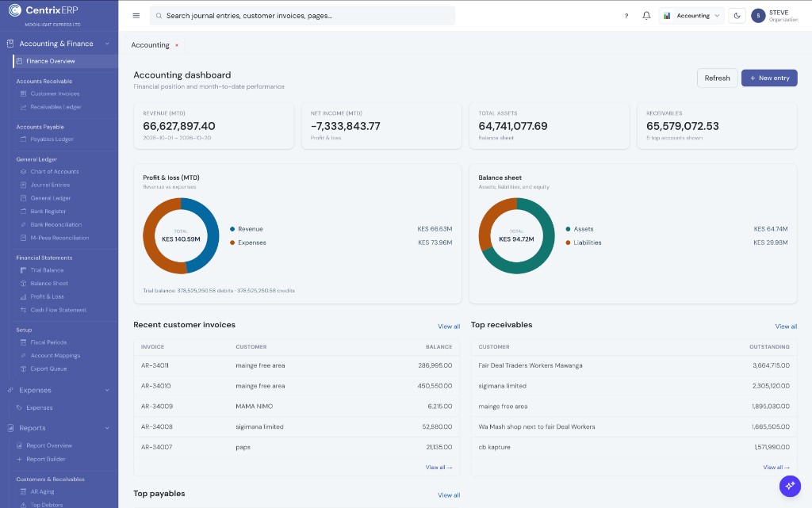Screen dimensions: 812x508
Task: Open the notifications bell
Action: pos(646,16)
